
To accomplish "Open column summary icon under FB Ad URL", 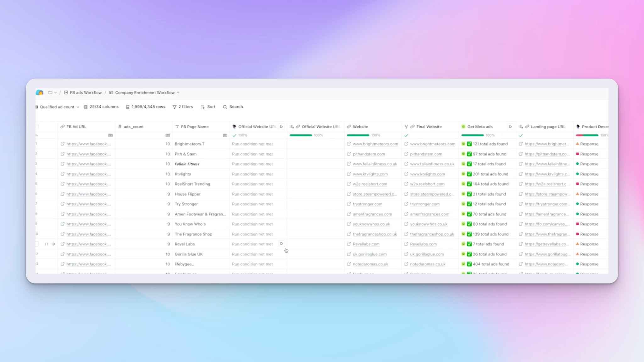I will tap(110, 135).
